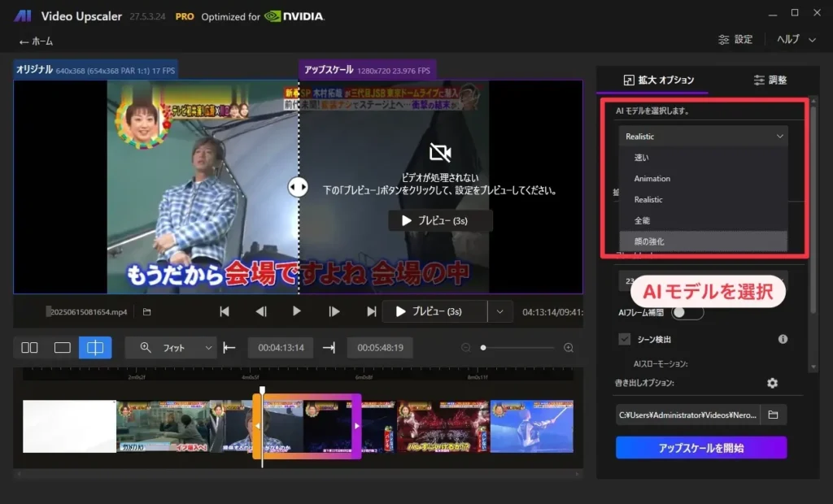Check the シーン検出 checkbox
Image resolution: width=833 pixels, height=504 pixels.
click(625, 339)
